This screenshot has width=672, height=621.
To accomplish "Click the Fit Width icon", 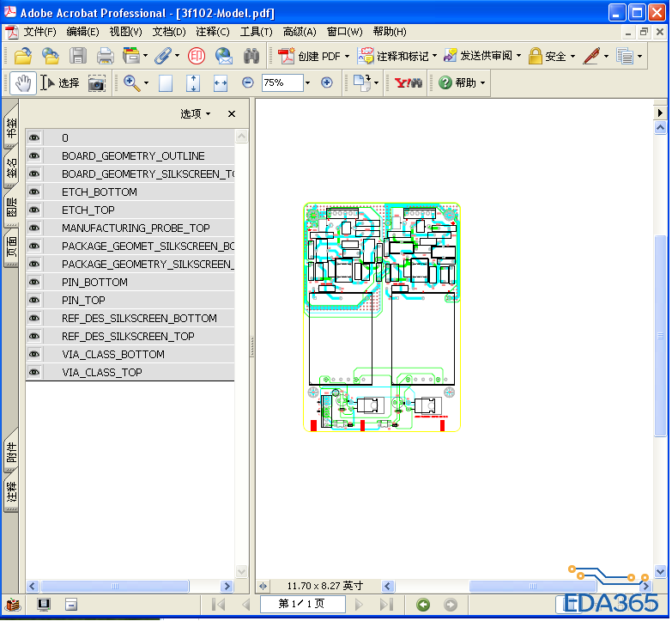I will pyautogui.click(x=221, y=83).
